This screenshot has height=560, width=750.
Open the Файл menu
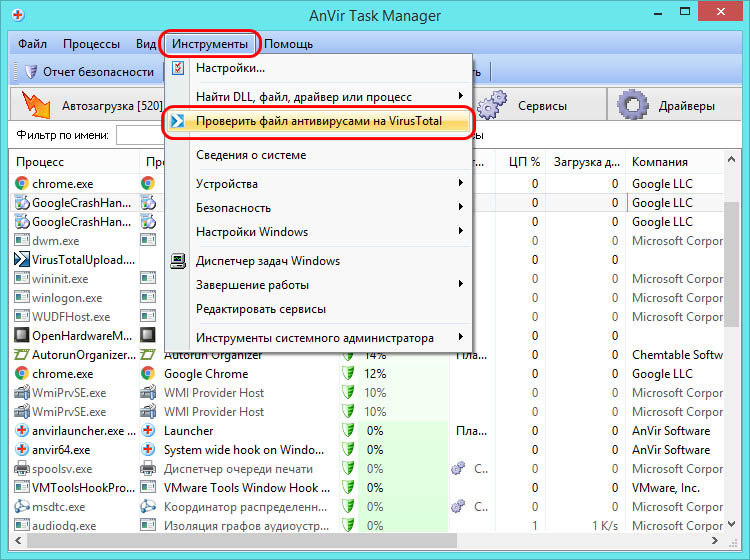coord(32,44)
